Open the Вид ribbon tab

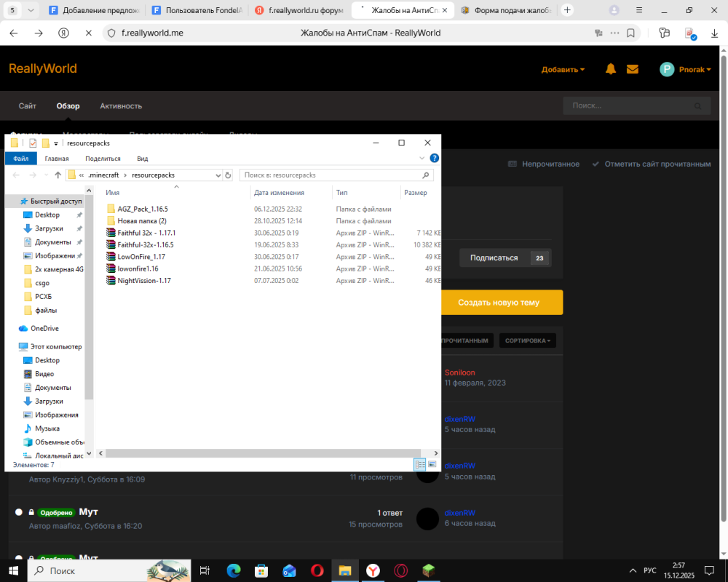[x=143, y=159]
